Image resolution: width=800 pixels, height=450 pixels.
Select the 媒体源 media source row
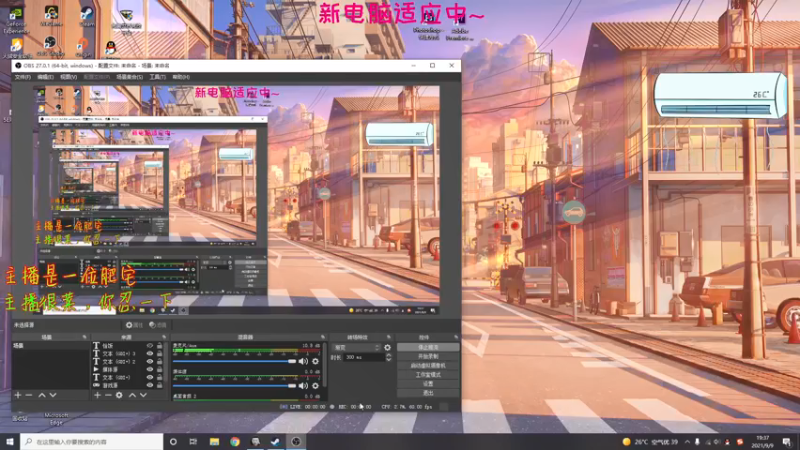pos(129,369)
